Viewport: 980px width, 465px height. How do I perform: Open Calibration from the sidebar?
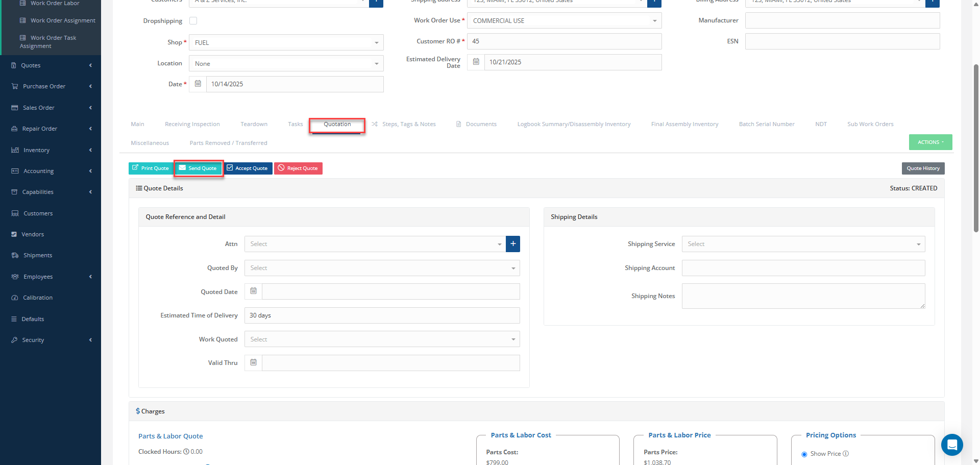(38, 298)
